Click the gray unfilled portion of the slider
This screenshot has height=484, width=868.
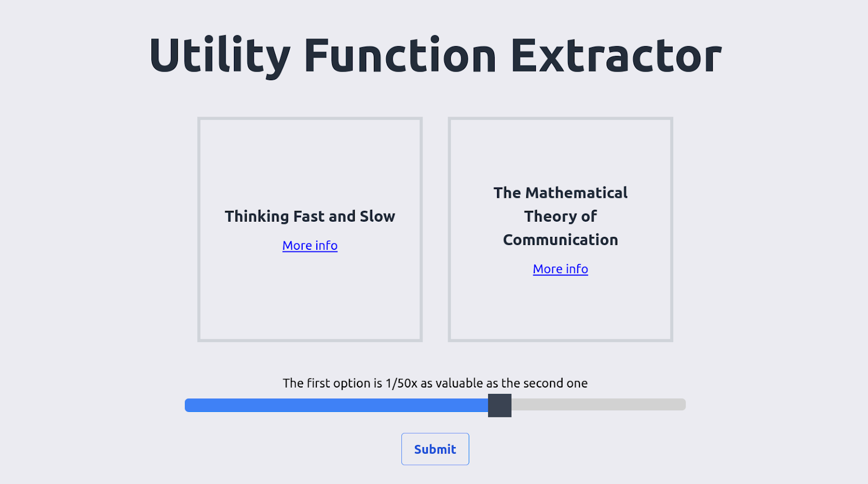598,405
